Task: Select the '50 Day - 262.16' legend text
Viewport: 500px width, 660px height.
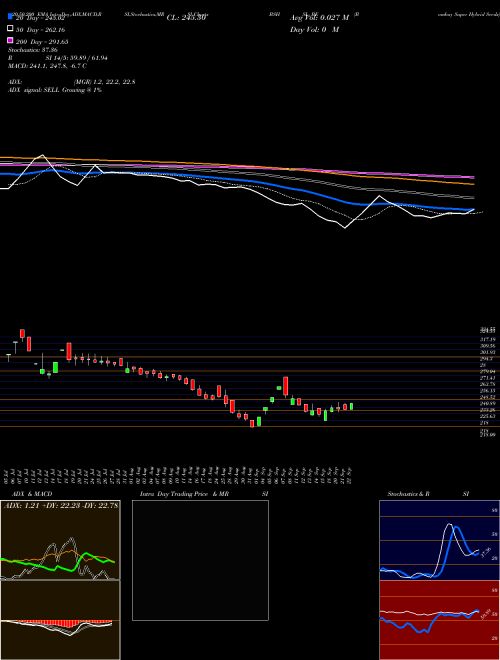Action: 40,30
